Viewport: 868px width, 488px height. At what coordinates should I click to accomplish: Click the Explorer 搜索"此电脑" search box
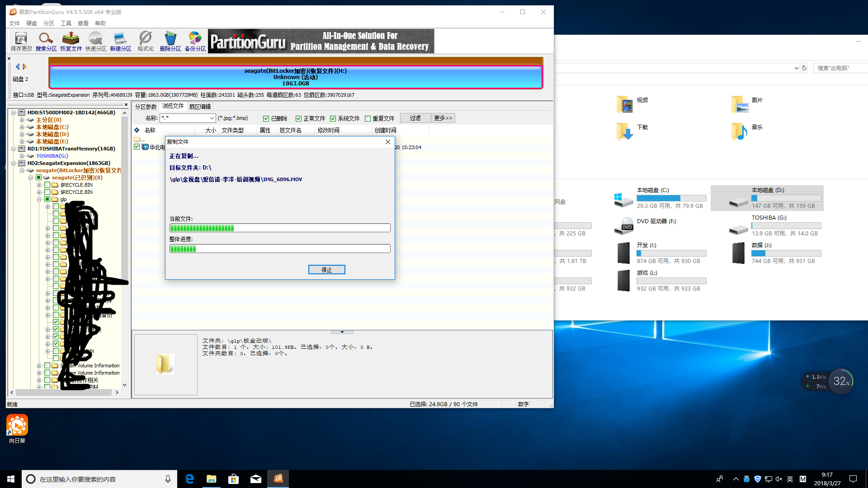click(x=841, y=68)
